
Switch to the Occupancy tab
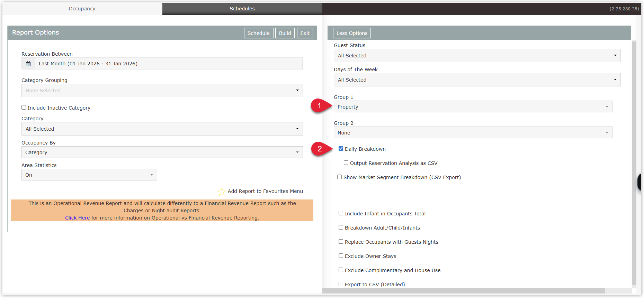82,9
